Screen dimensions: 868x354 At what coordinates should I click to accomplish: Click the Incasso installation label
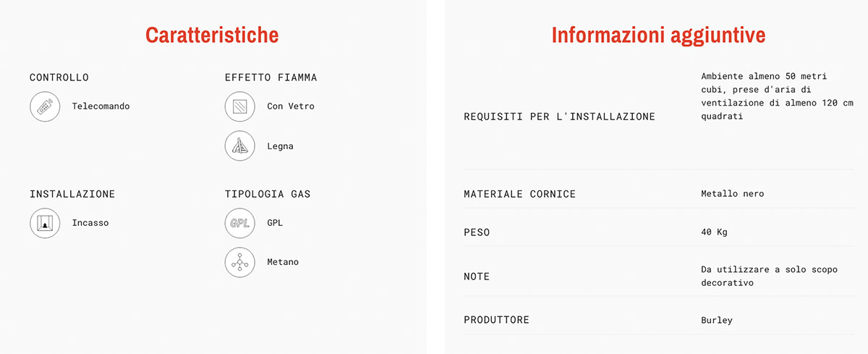tap(90, 223)
